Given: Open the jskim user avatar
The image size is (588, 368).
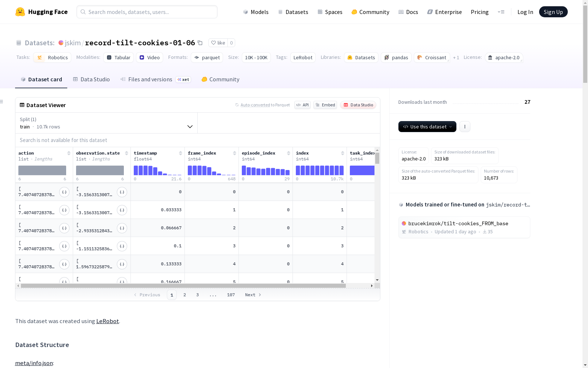Looking at the screenshot, I should coord(61,43).
